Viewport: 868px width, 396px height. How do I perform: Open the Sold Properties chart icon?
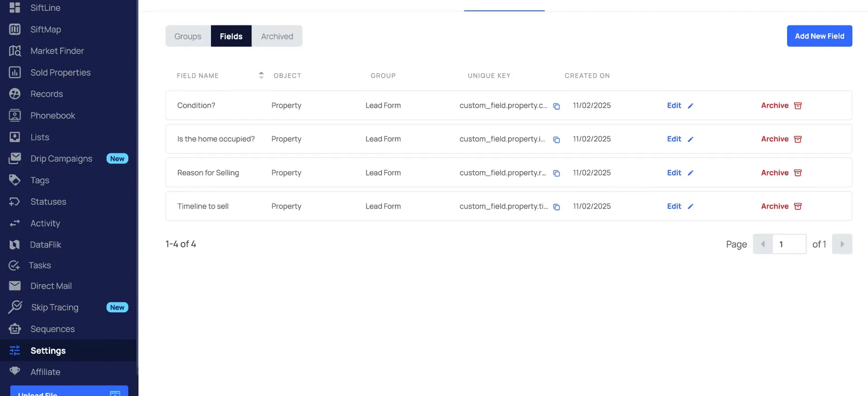coord(15,72)
